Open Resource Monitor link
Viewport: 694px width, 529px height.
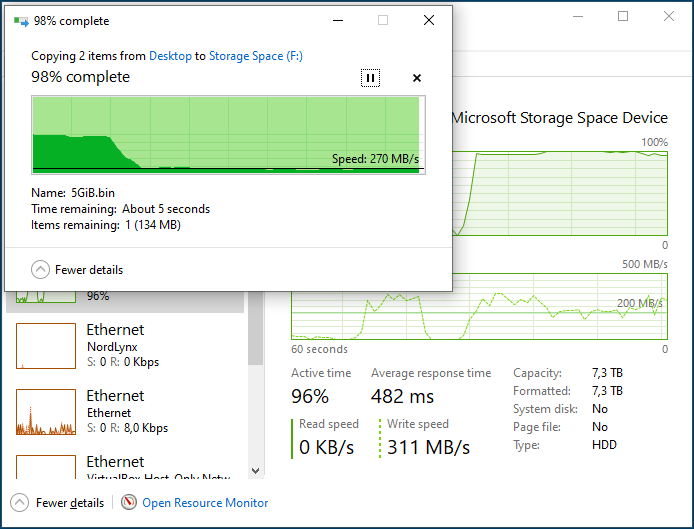[x=205, y=503]
